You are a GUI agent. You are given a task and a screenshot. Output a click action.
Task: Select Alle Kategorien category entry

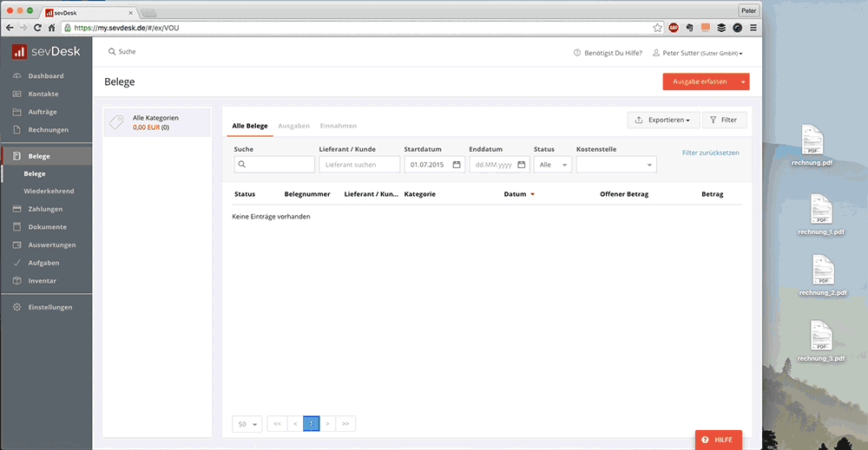coord(156,122)
